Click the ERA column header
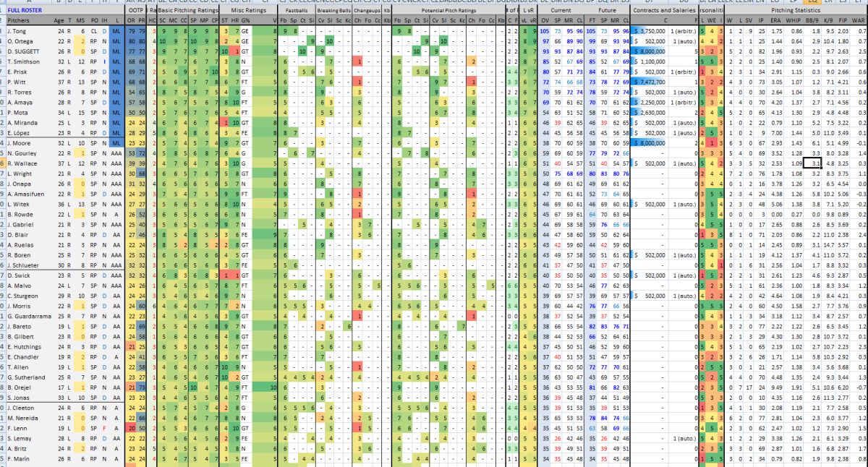Screen dimensions: 868x467 [x=776, y=21]
